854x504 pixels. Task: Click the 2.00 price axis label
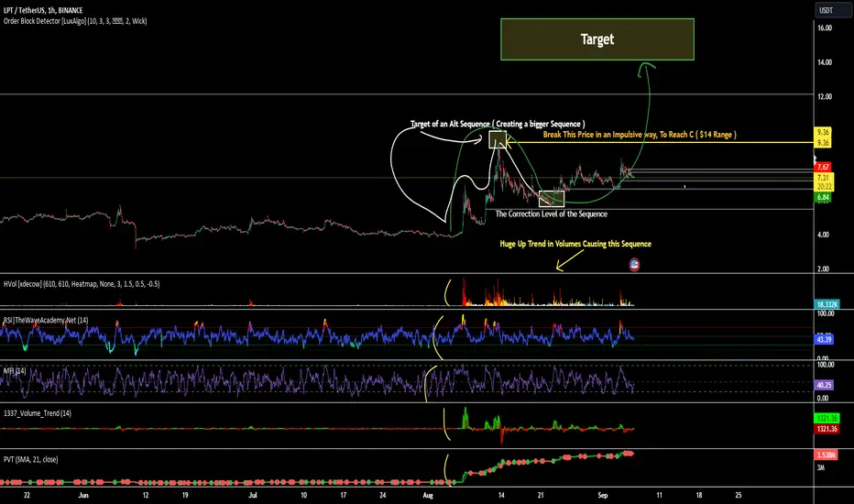(x=825, y=269)
